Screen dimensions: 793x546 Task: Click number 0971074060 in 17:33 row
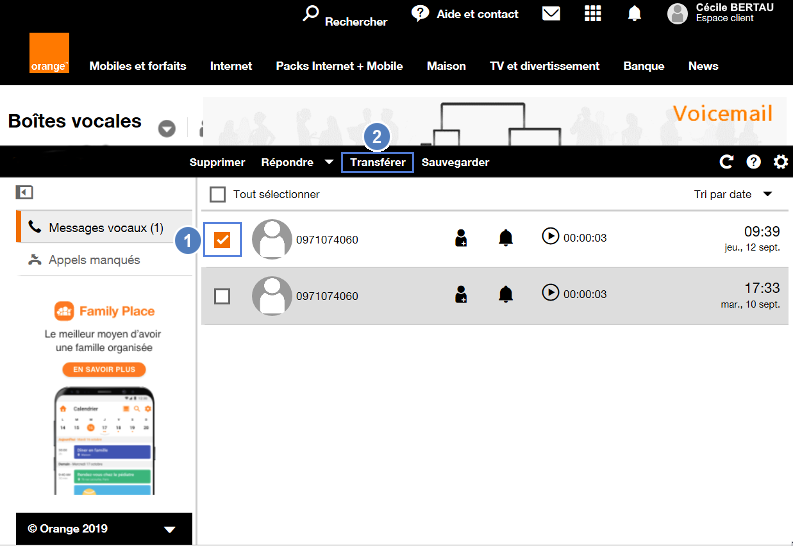coord(327,296)
